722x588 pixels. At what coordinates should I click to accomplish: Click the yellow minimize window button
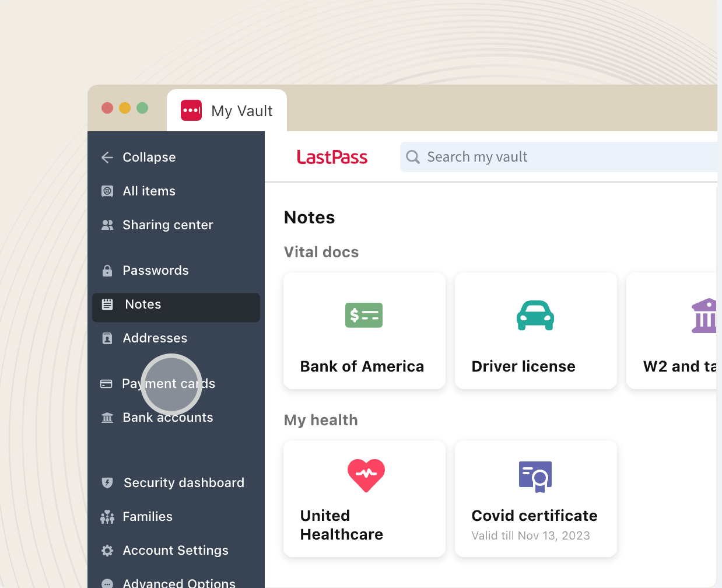[125, 108]
